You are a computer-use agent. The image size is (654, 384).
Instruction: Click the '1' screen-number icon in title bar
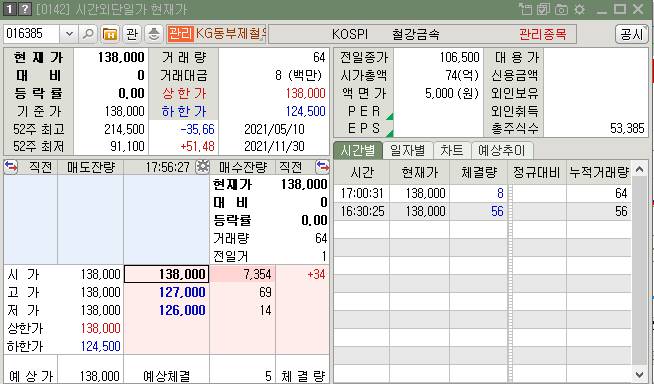pos(9,9)
